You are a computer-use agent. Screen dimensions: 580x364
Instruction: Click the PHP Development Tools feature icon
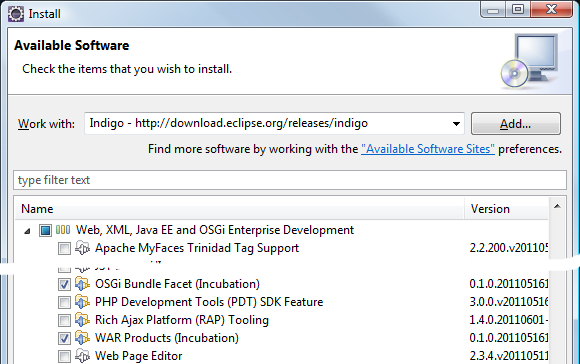tap(82, 302)
